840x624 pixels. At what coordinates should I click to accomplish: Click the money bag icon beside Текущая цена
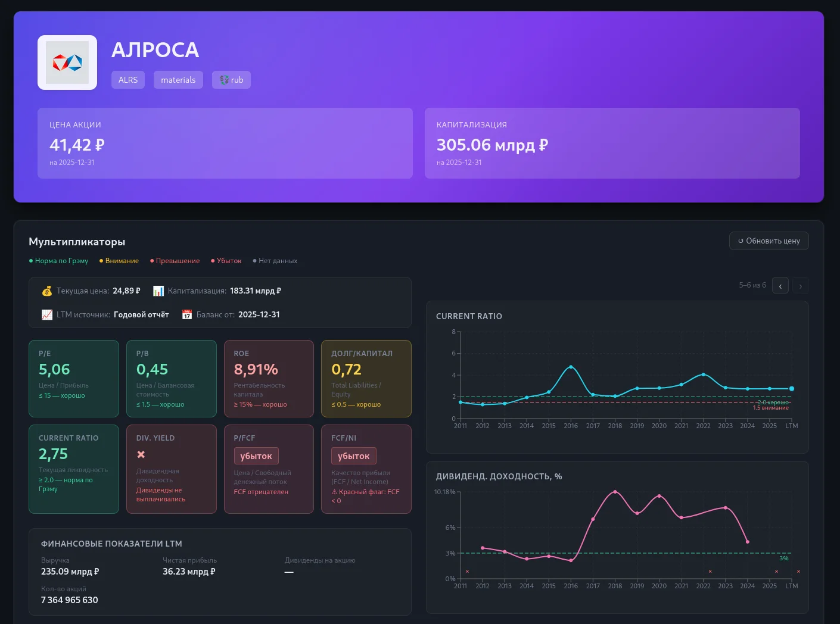[x=46, y=291]
